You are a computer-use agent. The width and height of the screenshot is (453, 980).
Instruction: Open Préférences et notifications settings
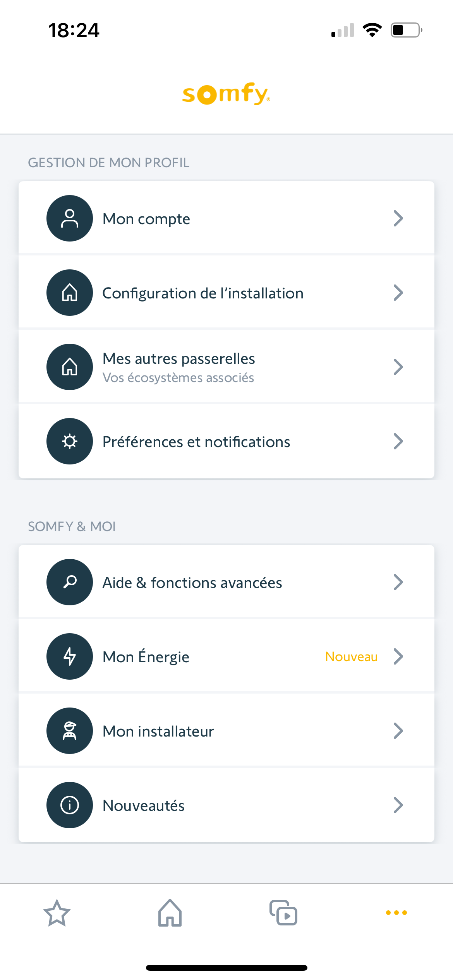(196, 442)
